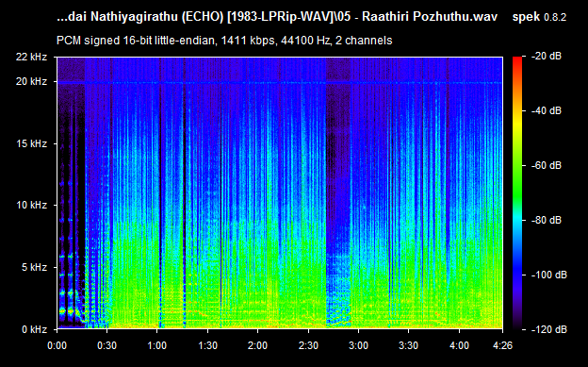Click the 0:30 time axis marker
588x367 pixels.
pos(106,345)
